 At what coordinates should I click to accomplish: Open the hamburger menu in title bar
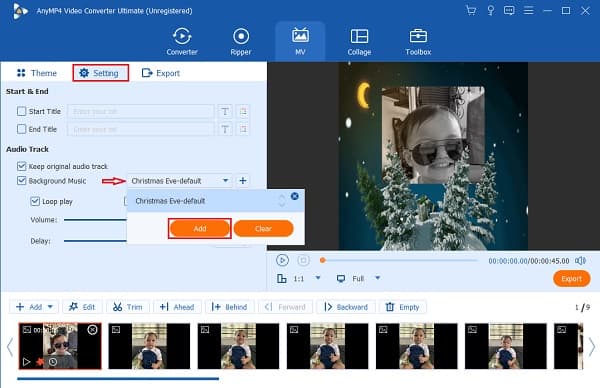(x=528, y=10)
